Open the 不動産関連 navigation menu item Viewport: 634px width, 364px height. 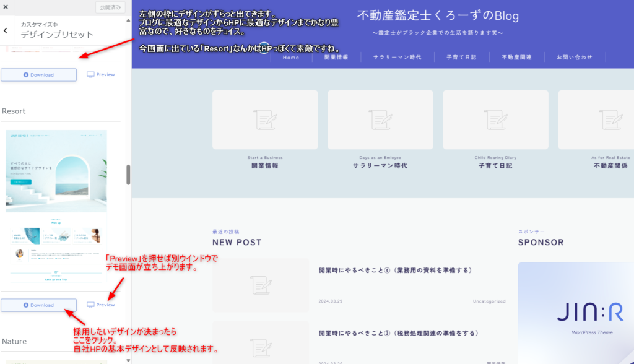click(517, 58)
